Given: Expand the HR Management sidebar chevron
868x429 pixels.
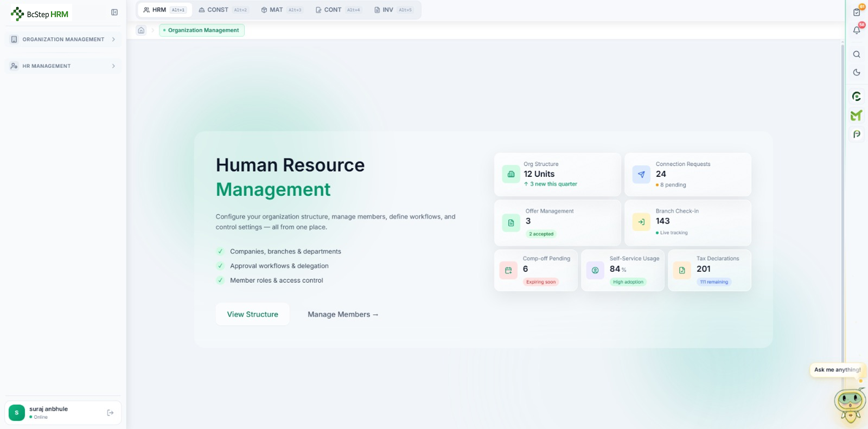Looking at the screenshot, I should pos(113,66).
